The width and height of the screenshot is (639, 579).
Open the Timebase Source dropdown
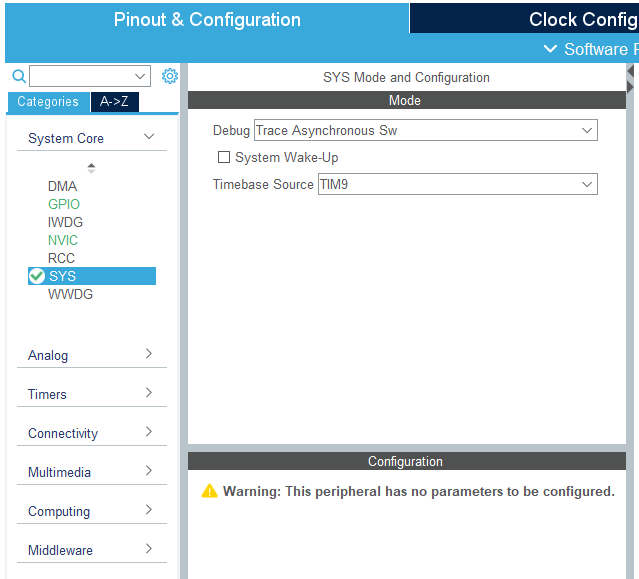pyautogui.click(x=458, y=184)
